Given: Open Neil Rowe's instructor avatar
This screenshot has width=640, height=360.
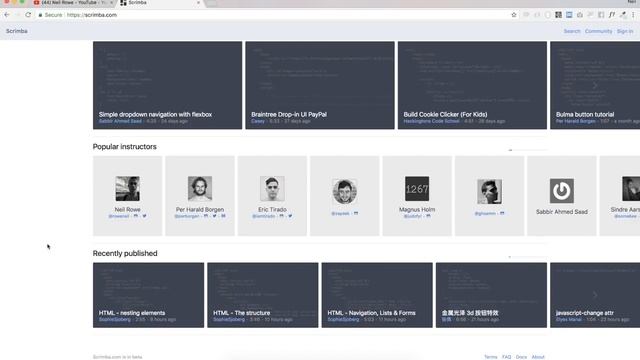Looking at the screenshot, I should (x=127, y=189).
